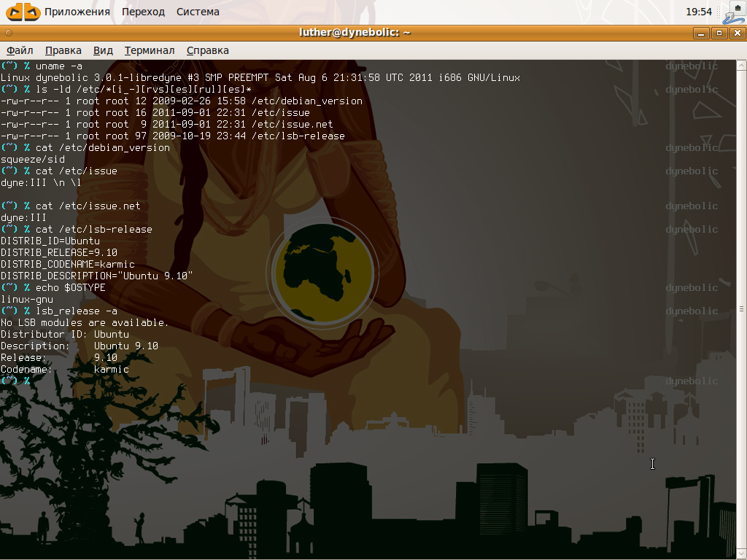Click the empty final shell prompt line
Image resolution: width=747 pixels, height=560 pixels.
coord(15,381)
